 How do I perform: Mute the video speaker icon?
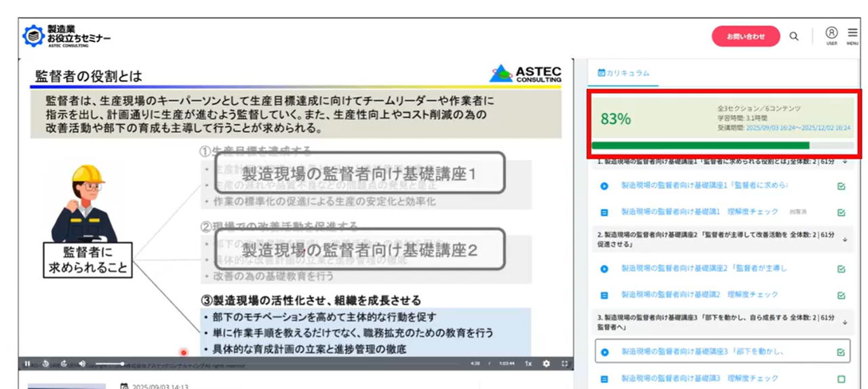pos(82,364)
